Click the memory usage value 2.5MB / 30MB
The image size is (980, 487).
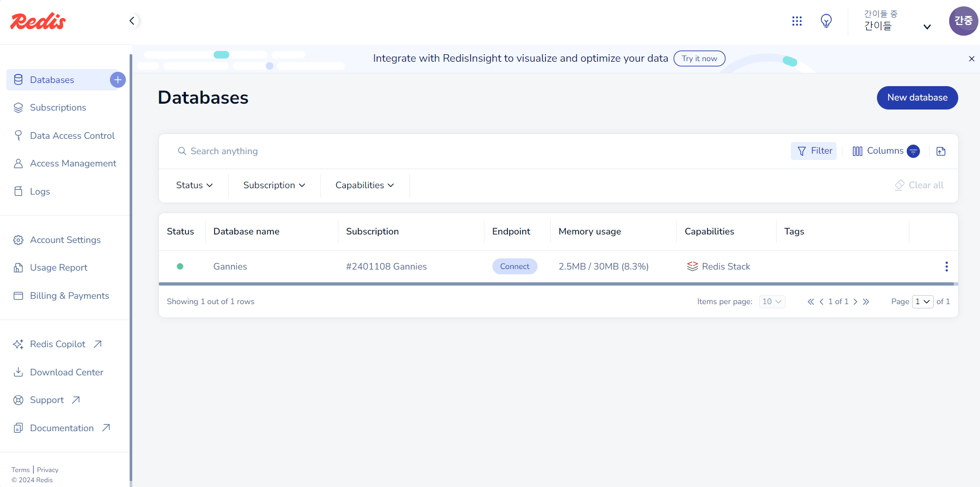[x=603, y=266]
